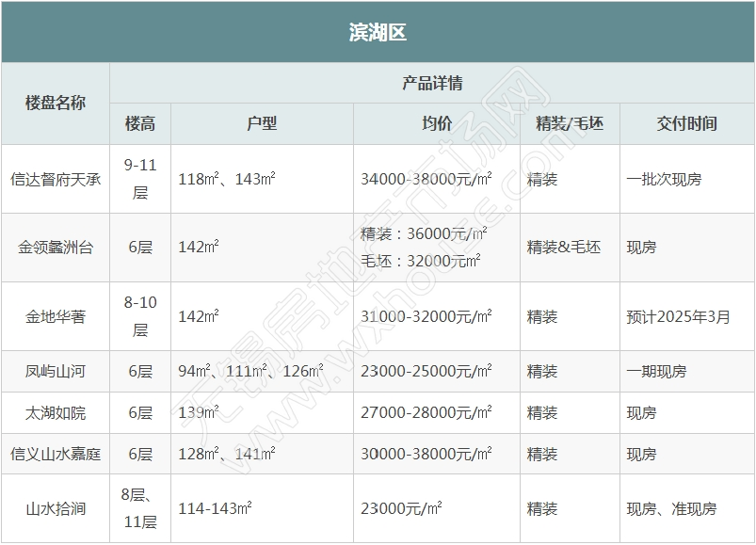Click the 8-10层 height cell
The height and width of the screenshot is (545, 756).
click(140, 316)
